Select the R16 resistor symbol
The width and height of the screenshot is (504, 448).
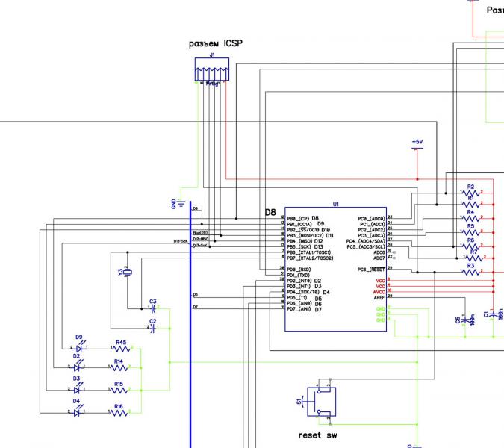119,411
